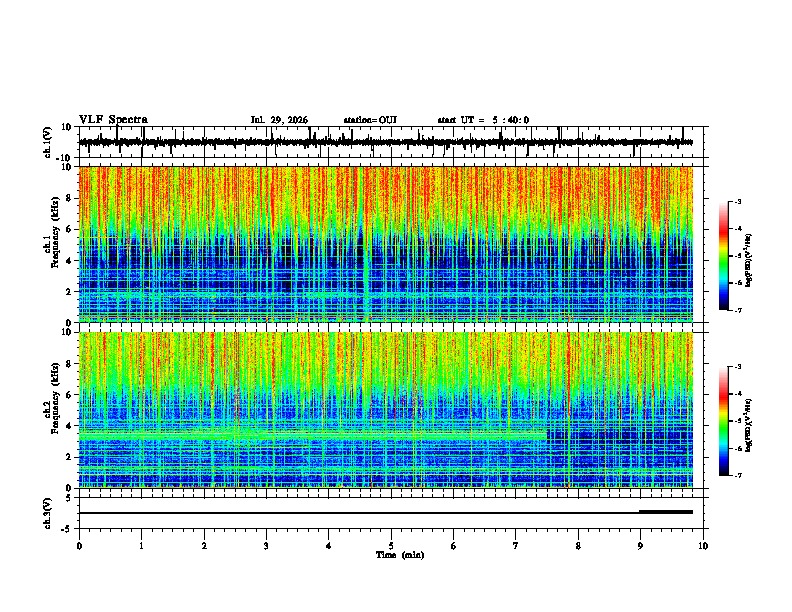Viewport: 792px width, 612px height.
Task: Click the ch.2 spectrogram color scale bar
Action: 723,421
